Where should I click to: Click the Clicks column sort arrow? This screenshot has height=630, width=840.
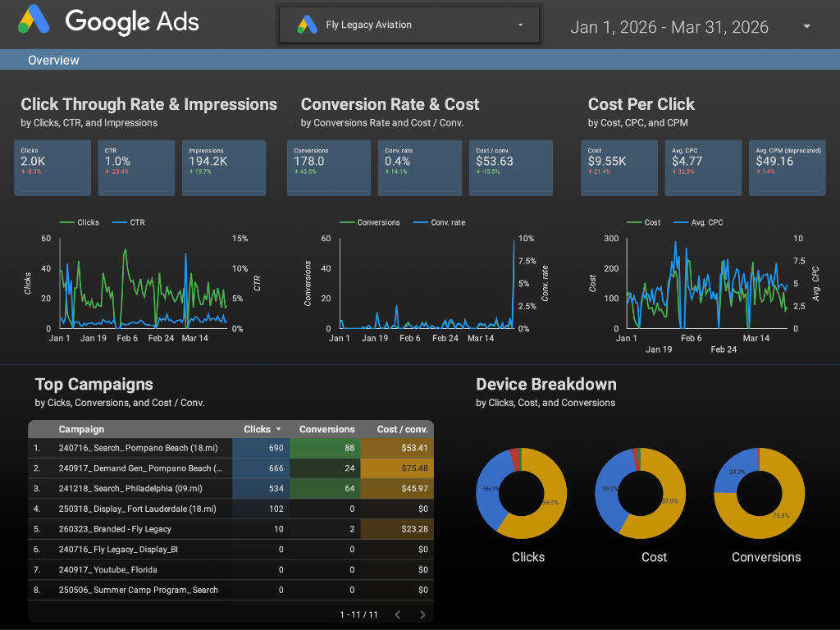tap(279, 430)
